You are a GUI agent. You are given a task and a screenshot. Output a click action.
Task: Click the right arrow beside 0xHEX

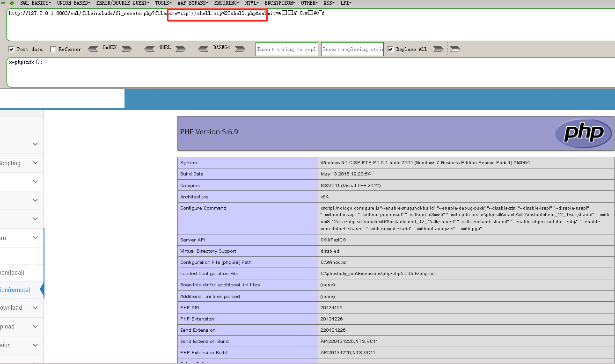[x=126, y=49]
